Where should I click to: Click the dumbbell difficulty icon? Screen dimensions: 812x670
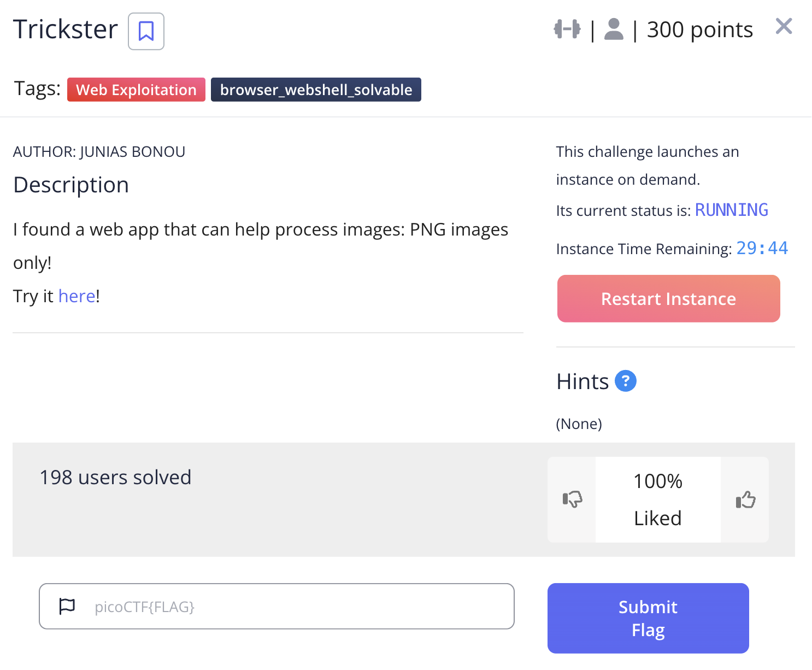tap(567, 30)
